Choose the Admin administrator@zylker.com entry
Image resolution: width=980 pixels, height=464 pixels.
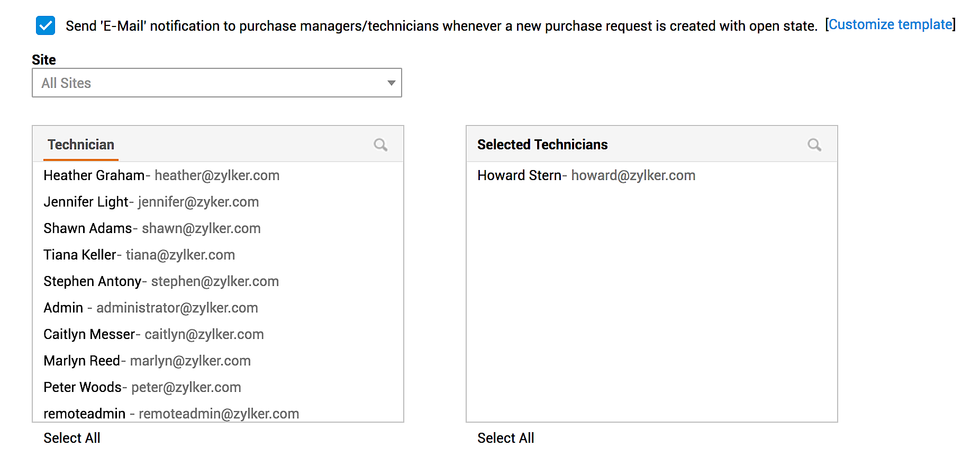point(151,308)
